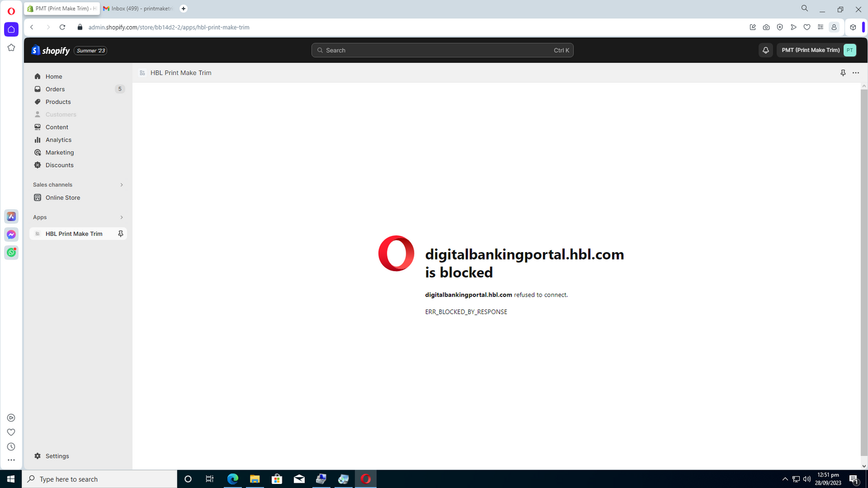
Task: Add page to bookmarks heart icon
Action: coord(807,27)
